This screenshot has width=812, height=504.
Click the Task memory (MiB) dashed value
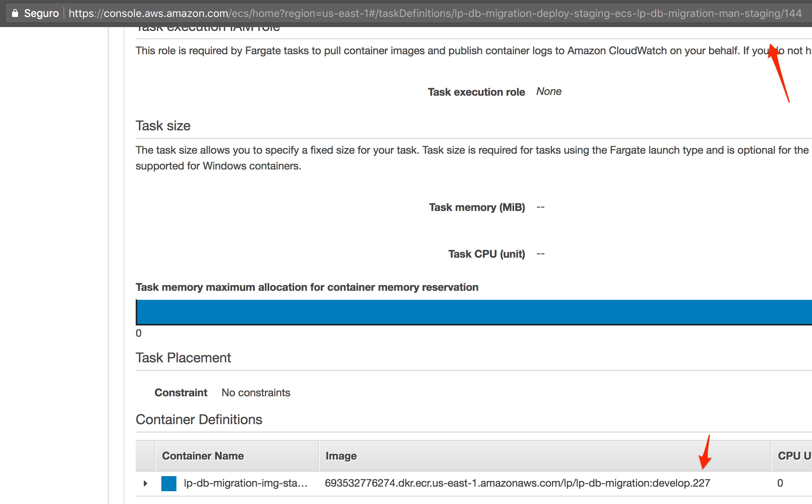tap(541, 207)
